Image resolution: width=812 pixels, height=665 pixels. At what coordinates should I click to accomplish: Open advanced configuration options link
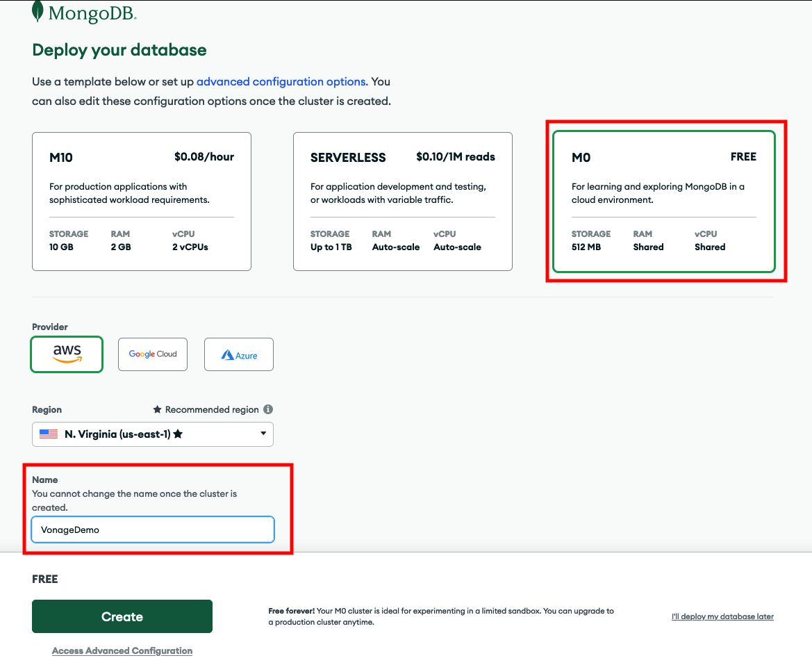[282, 82]
